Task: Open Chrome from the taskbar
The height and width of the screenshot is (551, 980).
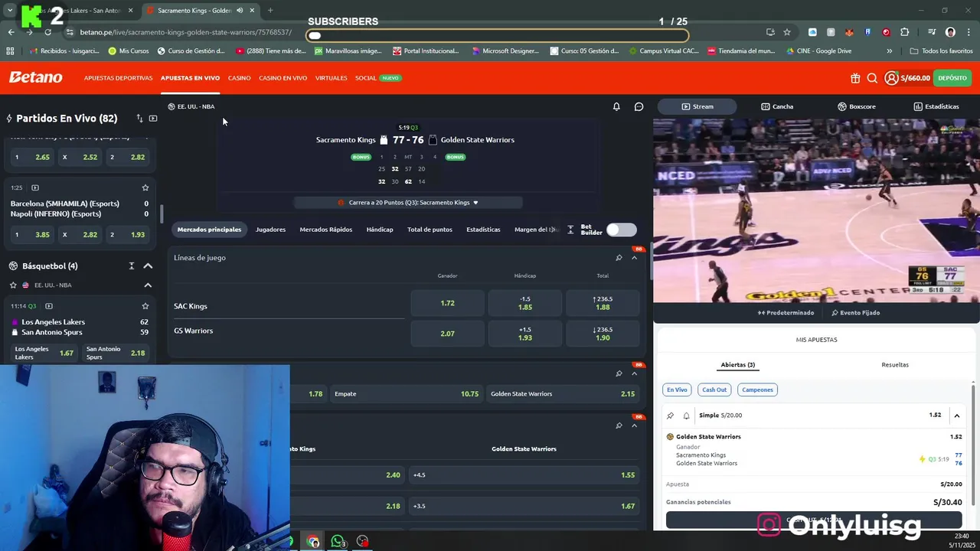Action: point(312,541)
